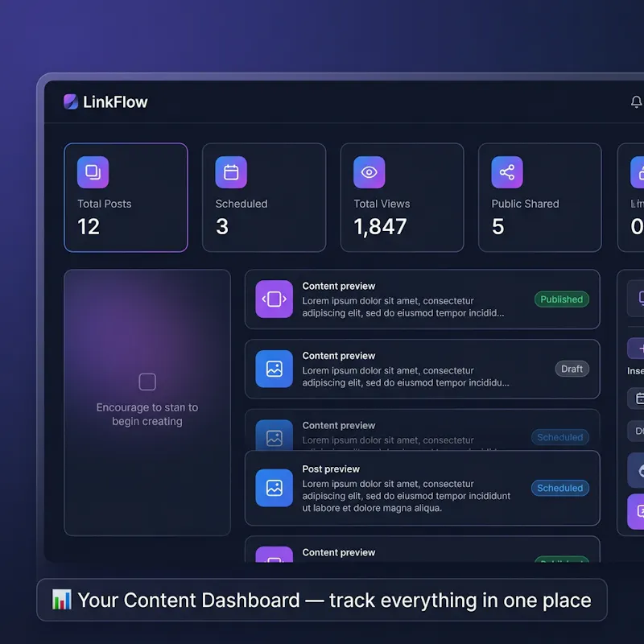Select the "Total Posts" label
The height and width of the screenshot is (644, 644).
click(105, 204)
